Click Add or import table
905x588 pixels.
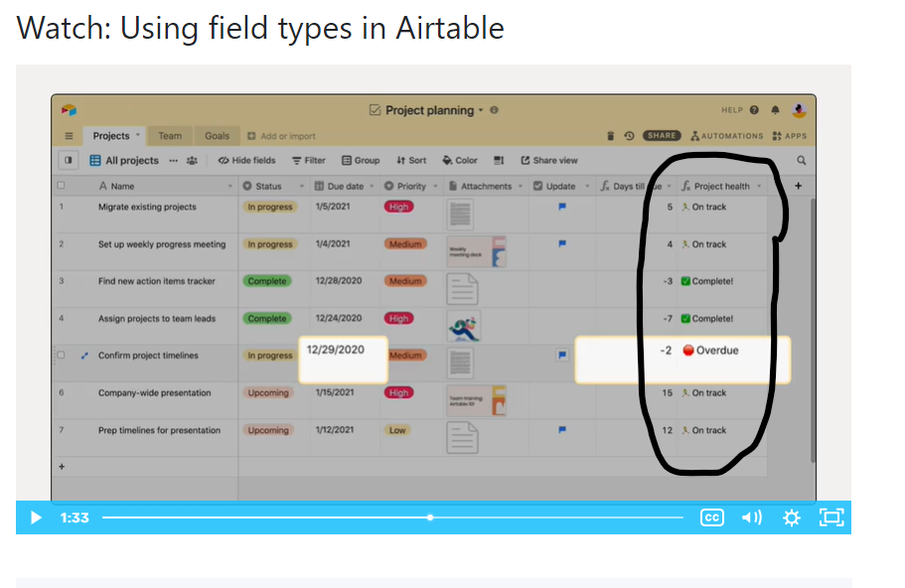(x=282, y=136)
